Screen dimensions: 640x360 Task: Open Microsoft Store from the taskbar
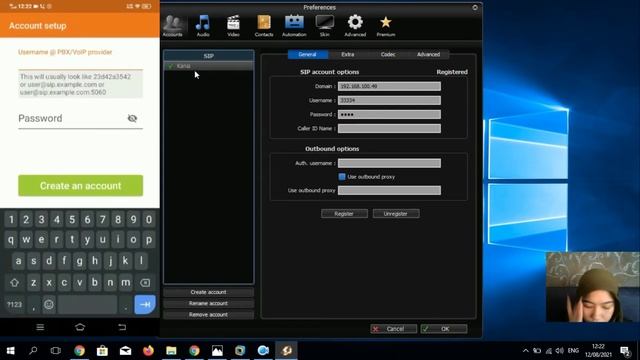pos(102,351)
